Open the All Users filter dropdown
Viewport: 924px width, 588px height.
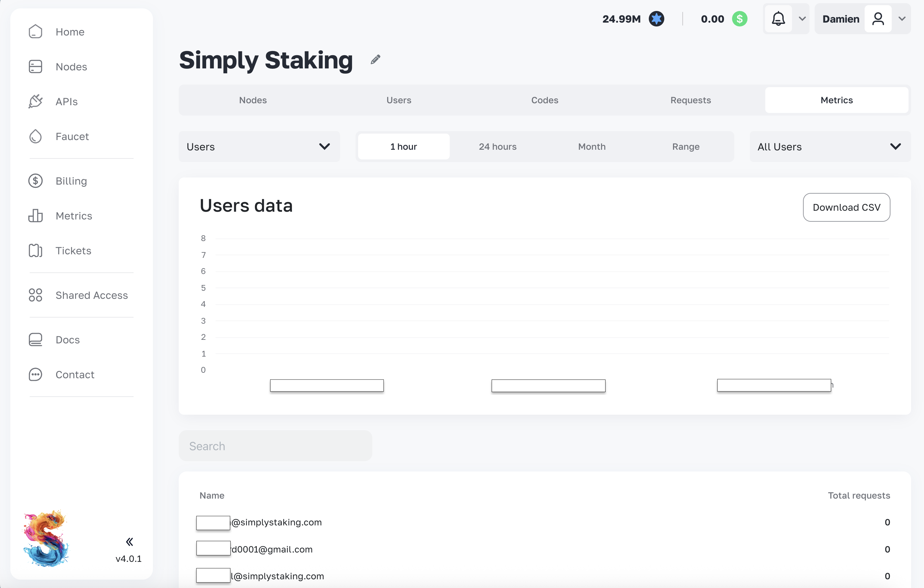(830, 147)
